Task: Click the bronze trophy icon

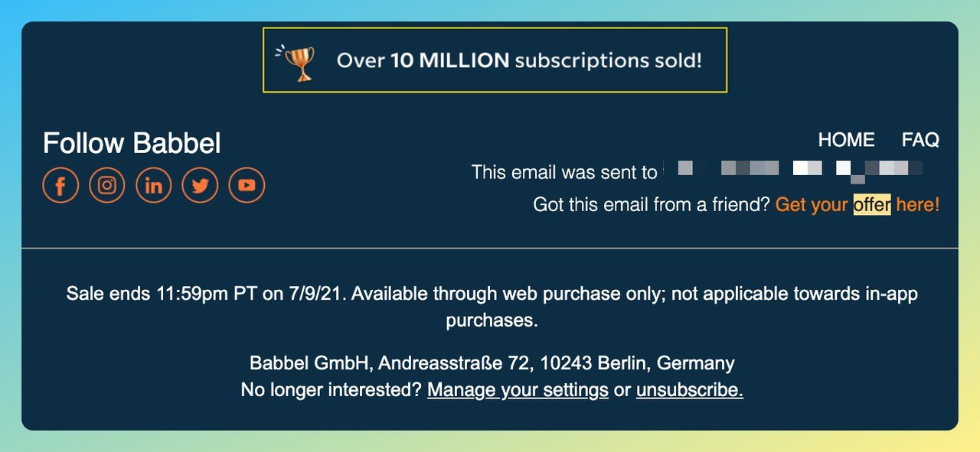Action: 299,62
